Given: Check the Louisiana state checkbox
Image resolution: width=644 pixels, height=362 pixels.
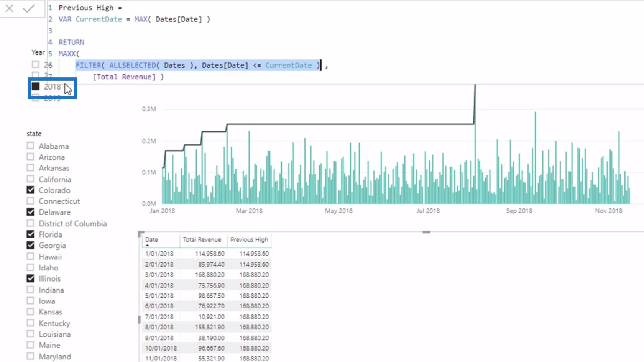Looking at the screenshot, I should pyautogui.click(x=31, y=334).
